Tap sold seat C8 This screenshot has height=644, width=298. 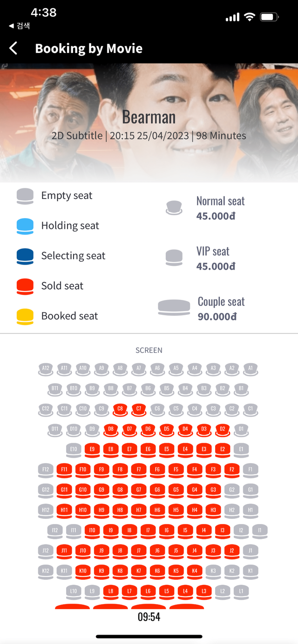120,409
